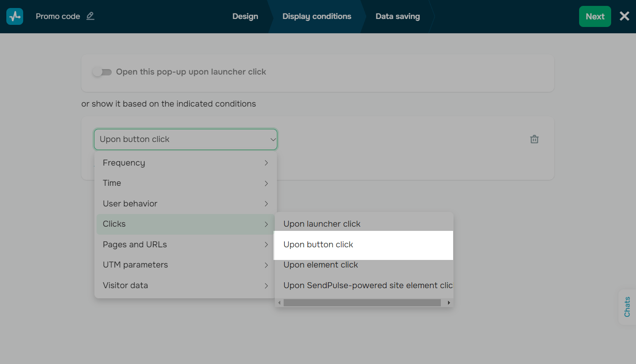This screenshot has height=364, width=636.
Task: Expand the Frequency submenu
Action: click(185, 163)
